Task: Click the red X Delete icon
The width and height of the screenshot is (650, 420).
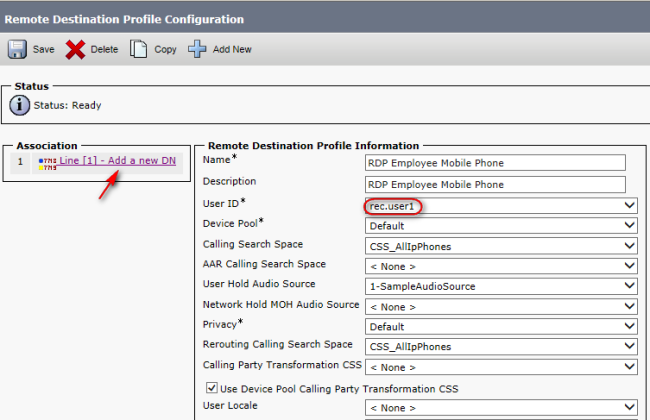Action: [x=75, y=49]
